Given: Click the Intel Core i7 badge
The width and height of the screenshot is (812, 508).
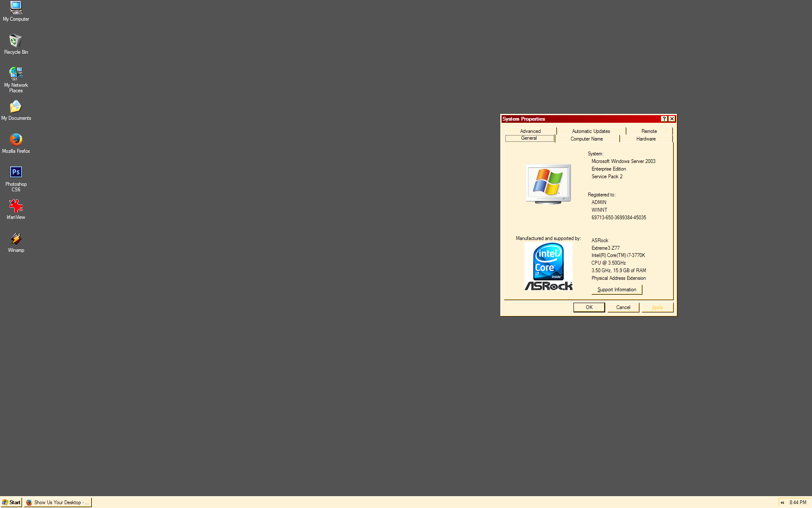Looking at the screenshot, I should (548, 261).
